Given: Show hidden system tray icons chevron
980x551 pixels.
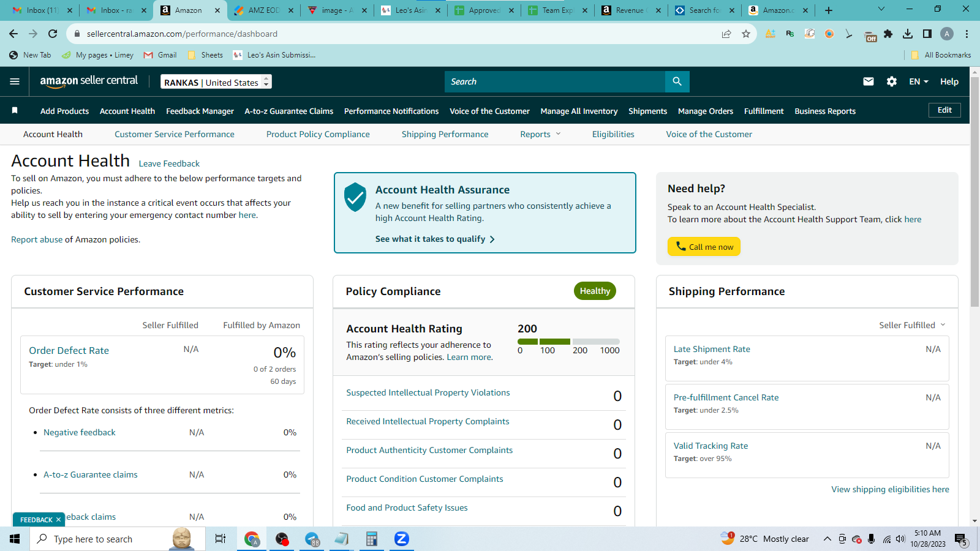Looking at the screenshot, I should (827, 539).
